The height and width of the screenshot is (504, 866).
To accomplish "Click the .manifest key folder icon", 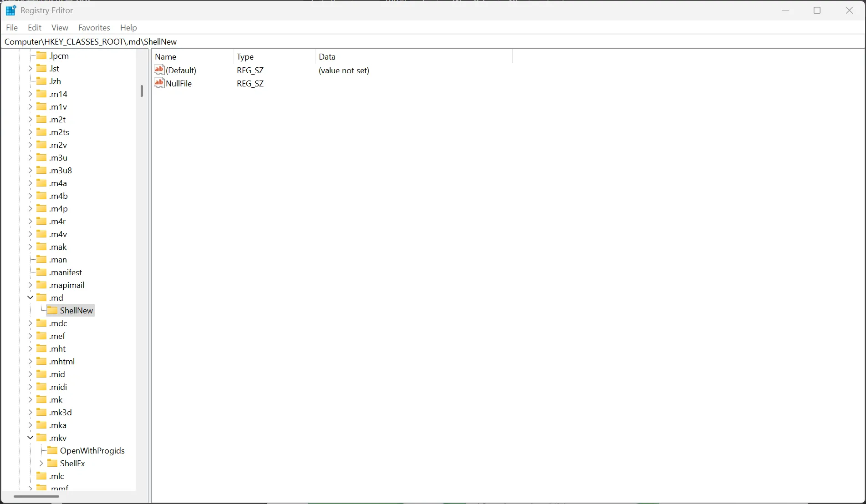I will click(x=42, y=272).
